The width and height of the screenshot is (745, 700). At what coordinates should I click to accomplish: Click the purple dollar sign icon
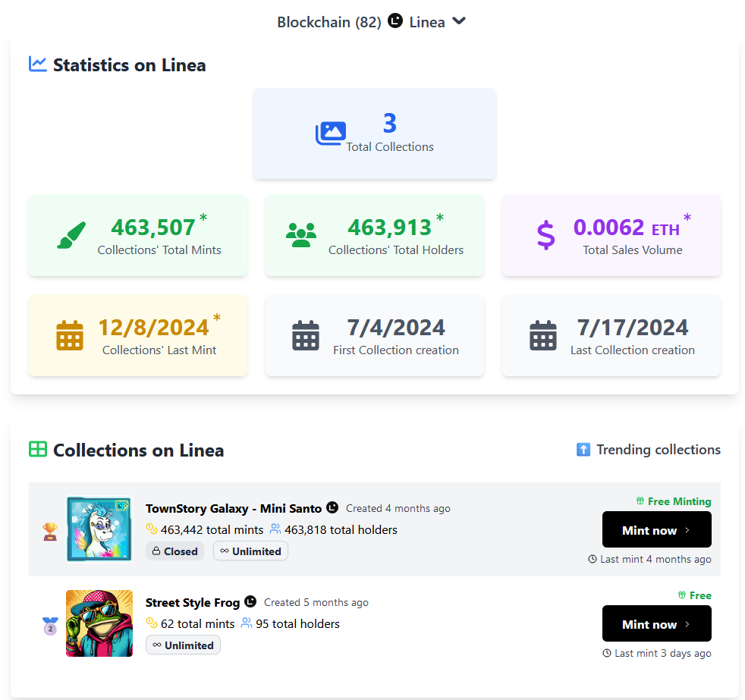[x=545, y=235]
